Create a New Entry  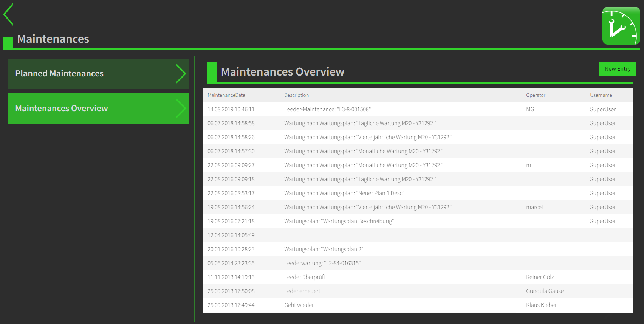(618, 69)
